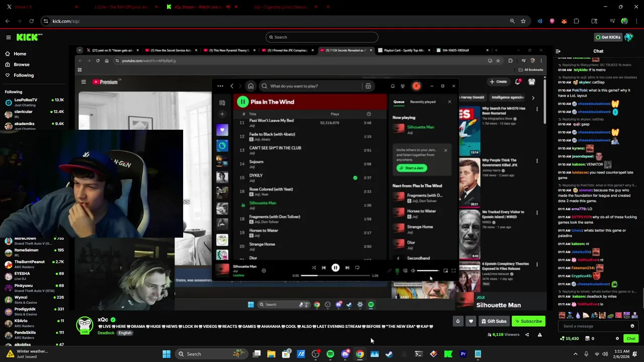This screenshot has height=362, width=644.
Task: Share the xQc stream
Action: pos(527,335)
